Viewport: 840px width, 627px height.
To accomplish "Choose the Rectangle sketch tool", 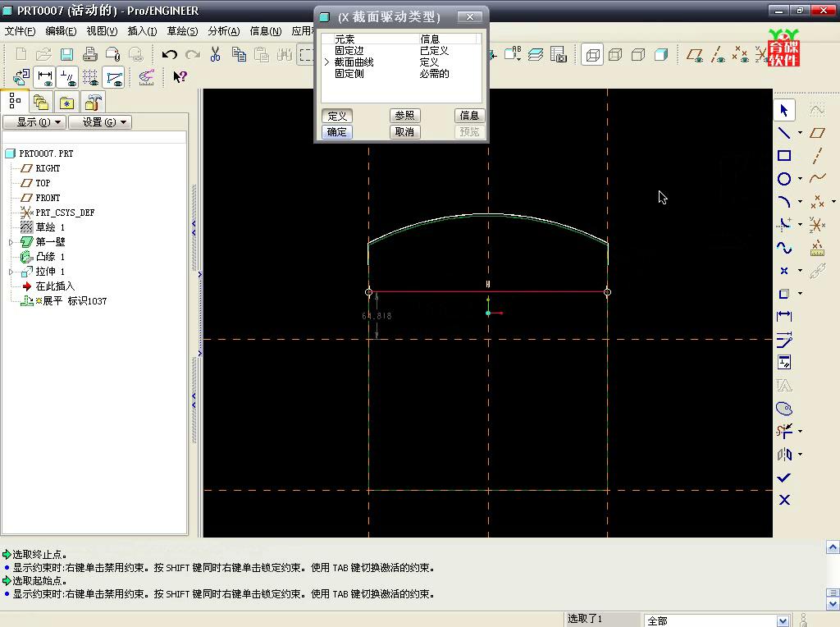I will point(784,156).
